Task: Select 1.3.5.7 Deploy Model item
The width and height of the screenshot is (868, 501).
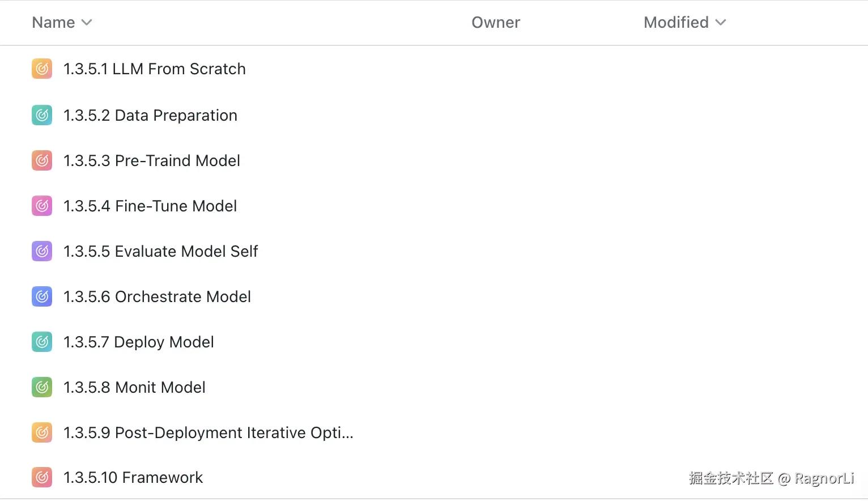Action: pos(138,342)
